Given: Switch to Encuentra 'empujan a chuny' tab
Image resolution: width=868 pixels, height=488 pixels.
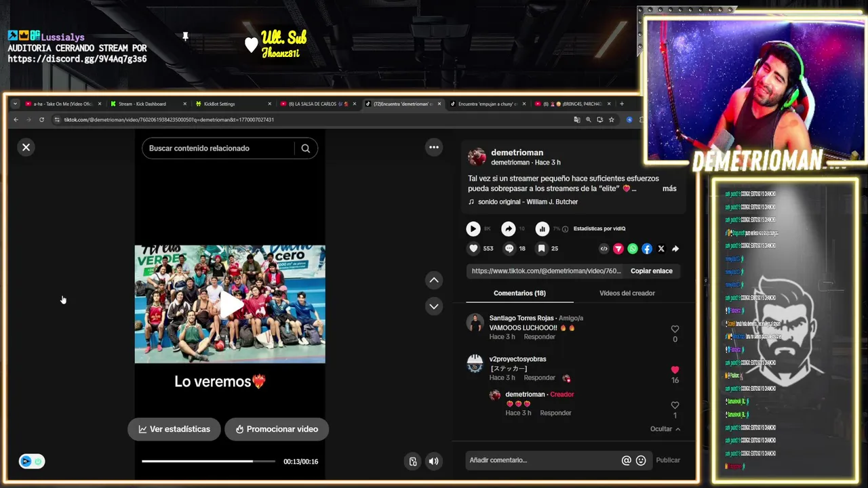Looking at the screenshot, I should click(x=487, y=104).
